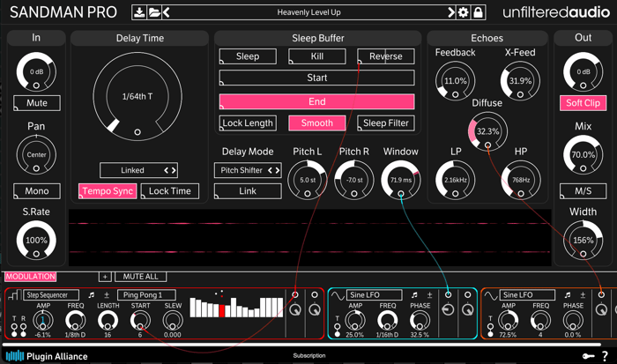Toggle the orange Sine LFO bipolar ± icon

[583, 294]
